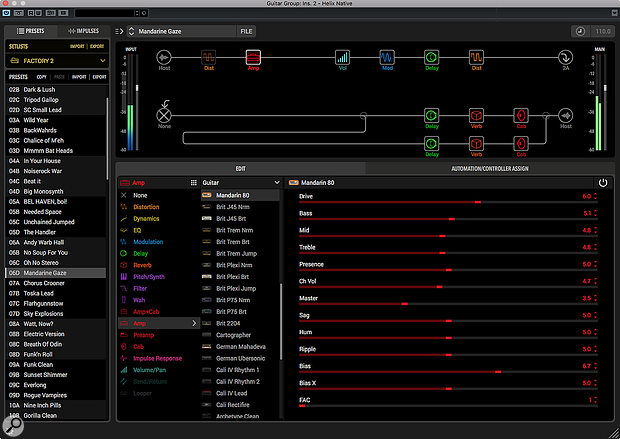
Task: Click the preset list scrollbar
Action: (x=107, y=138)
